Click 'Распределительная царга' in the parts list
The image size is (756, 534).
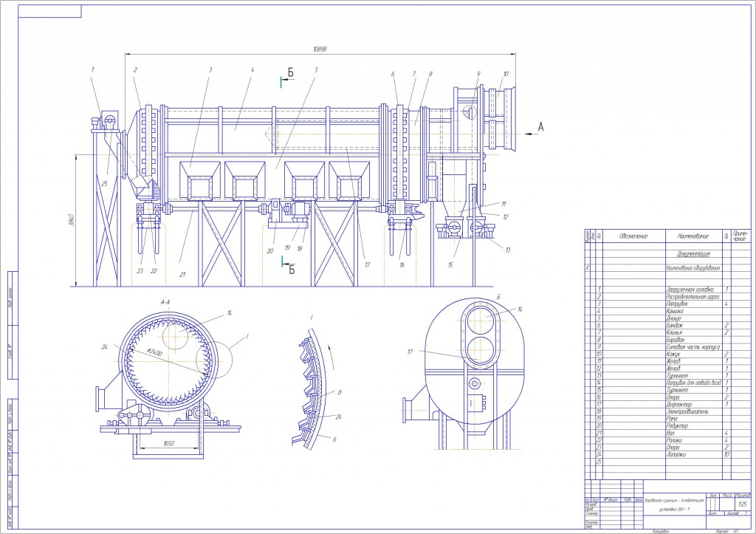point(693,297)
